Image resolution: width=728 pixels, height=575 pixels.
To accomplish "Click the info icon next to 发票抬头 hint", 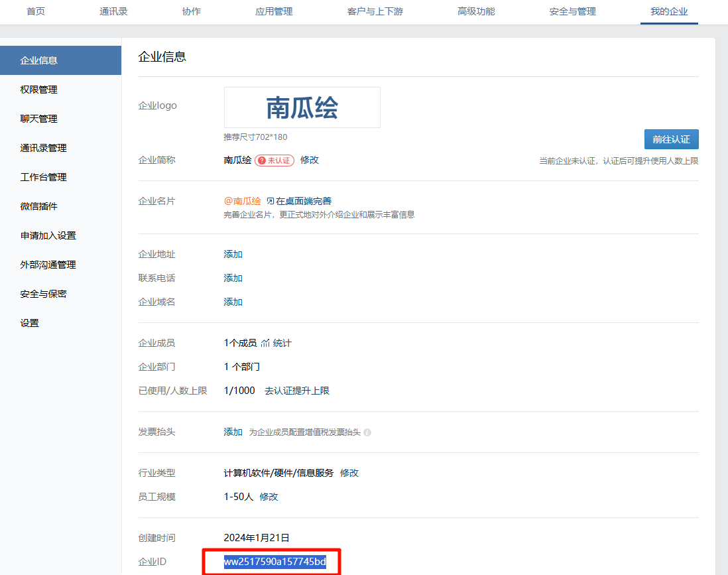I will [367, 432].
